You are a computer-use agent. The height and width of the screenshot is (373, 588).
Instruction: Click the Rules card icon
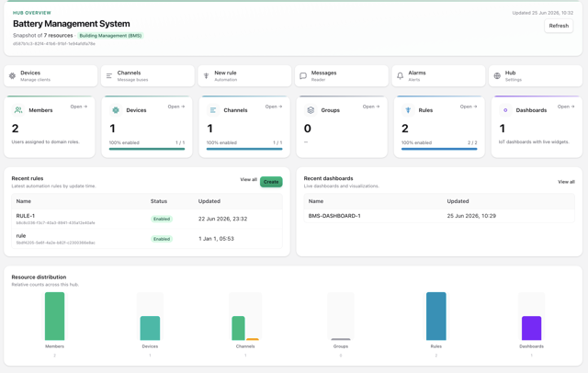pos(408,110)
